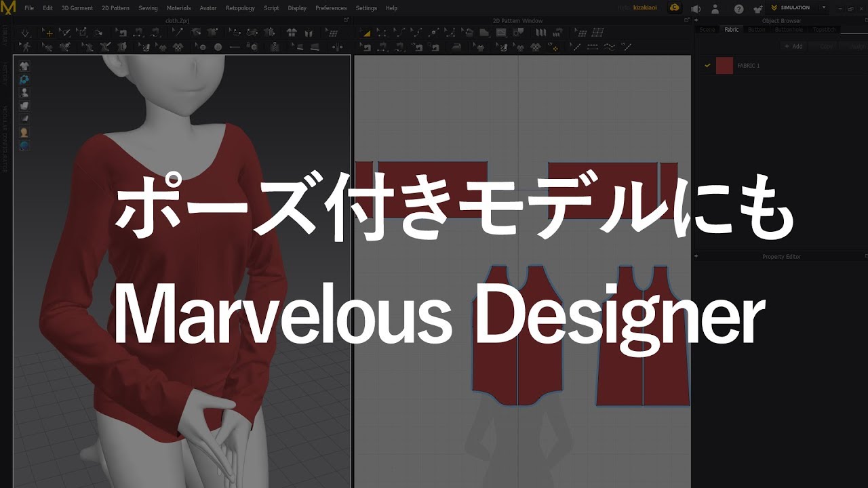Switch to the Scene tab in Object Browser
This screenshot has width=868, height=488.
click(x=707, y=30)
